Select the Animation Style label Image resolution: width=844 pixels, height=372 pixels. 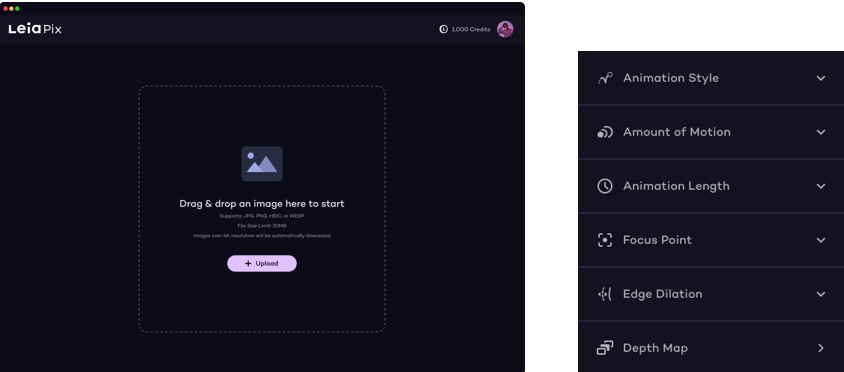coord(671,78)
